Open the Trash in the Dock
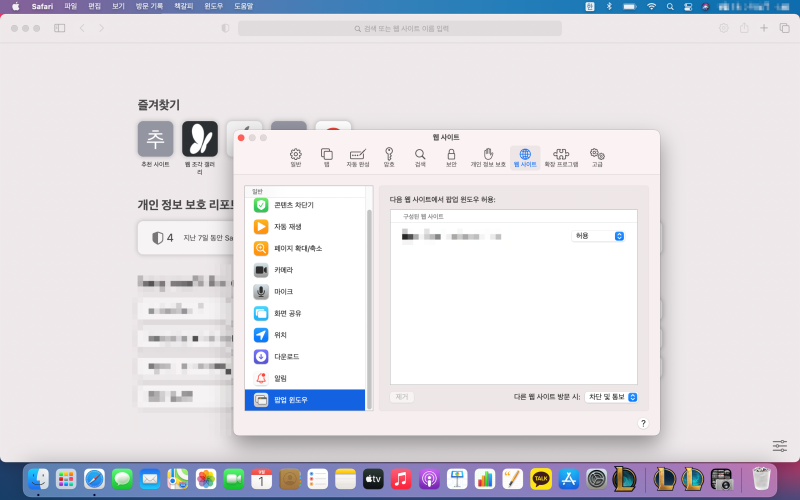Image resolution: width=800 pixels, height=500 pixels. coord(761,479)
